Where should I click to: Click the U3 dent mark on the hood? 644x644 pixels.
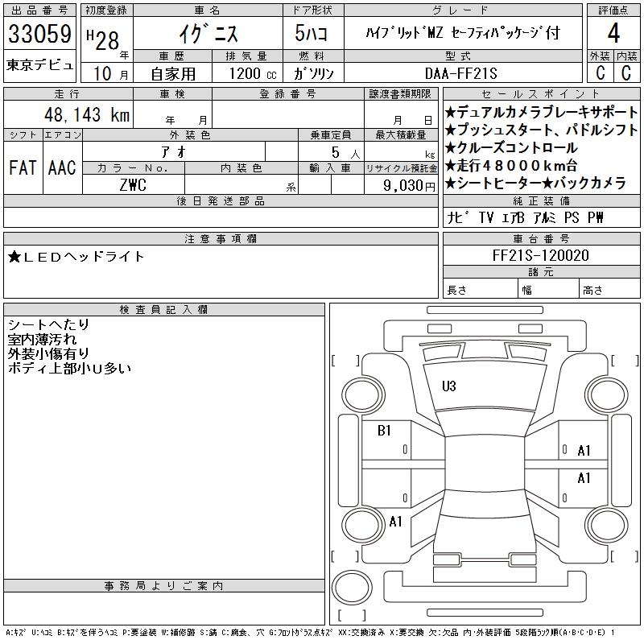[x=449, y=386]
